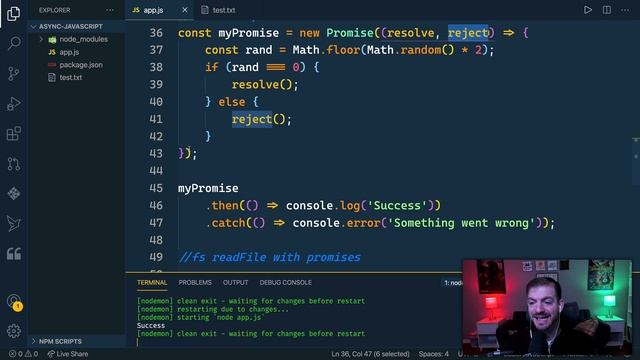Click the webcam overlay of the presenter
This screenshot has height=360, width=640.
click(x=547, y=307)
